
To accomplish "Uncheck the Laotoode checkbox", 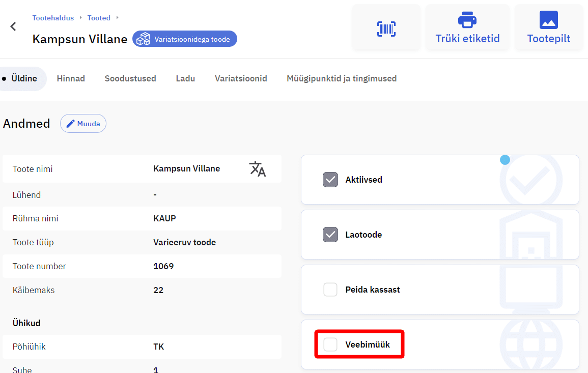I will [x=330, y=235].
